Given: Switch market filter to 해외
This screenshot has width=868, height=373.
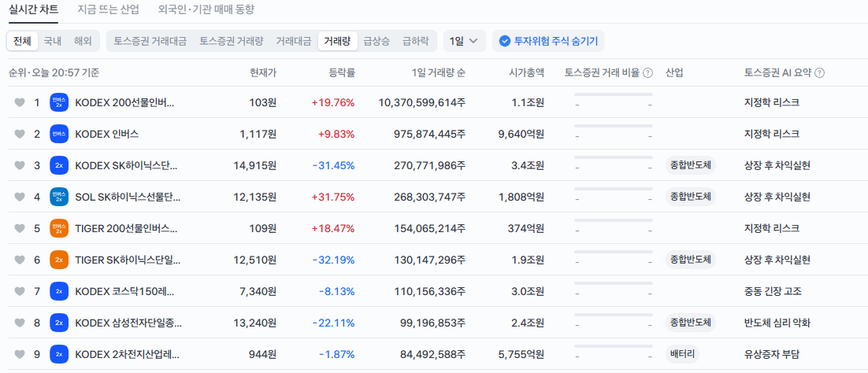Looking at the screenshot, I should (x=83, y=41).
